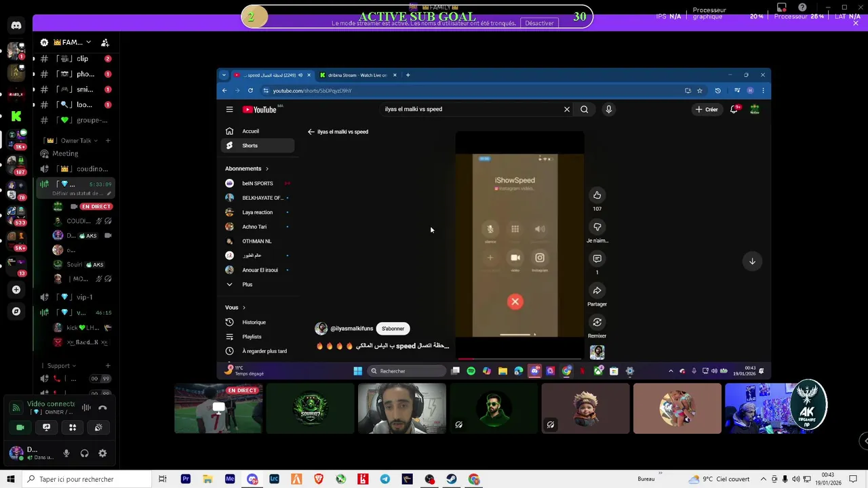
Task: Select the Squad7 logo participant tile
Action: pos(310,409)
